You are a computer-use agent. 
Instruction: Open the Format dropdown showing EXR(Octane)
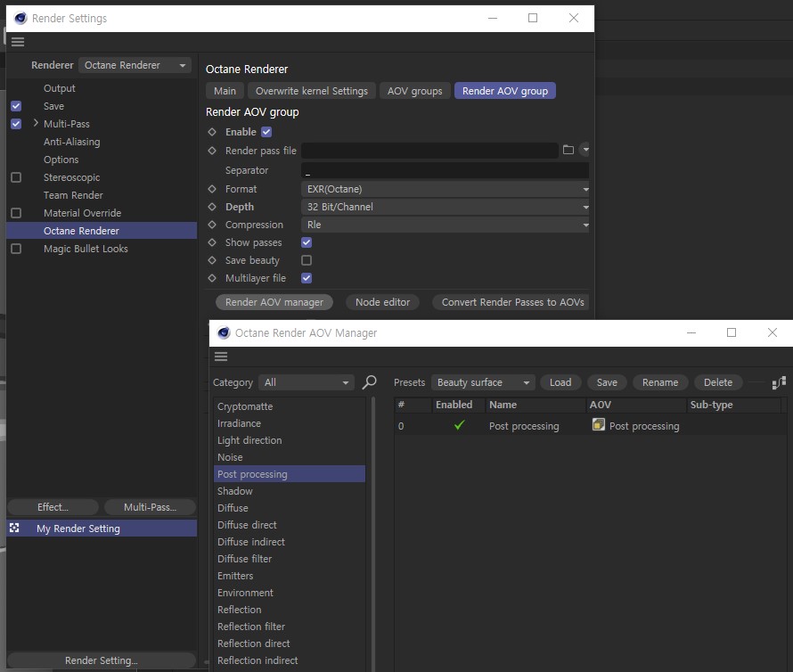tap(445, 189)
